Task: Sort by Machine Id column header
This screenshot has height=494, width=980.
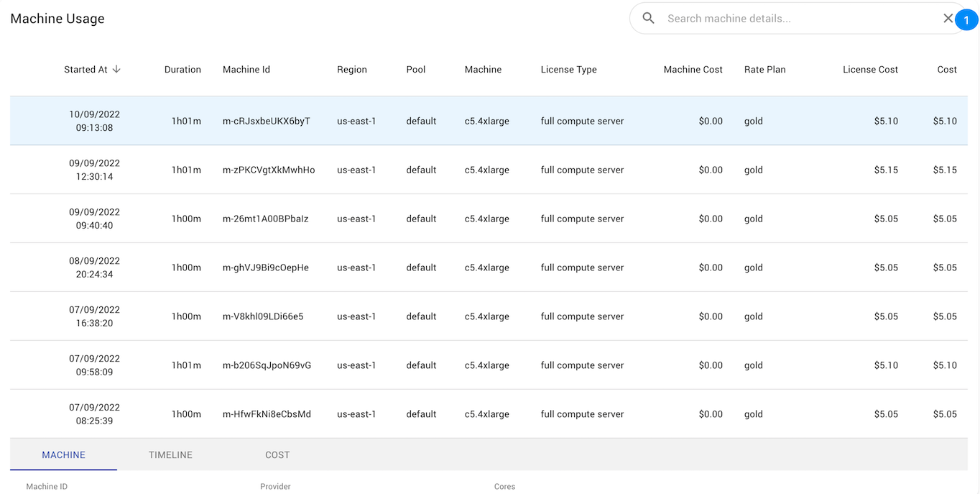Action: tap(246, 70)
